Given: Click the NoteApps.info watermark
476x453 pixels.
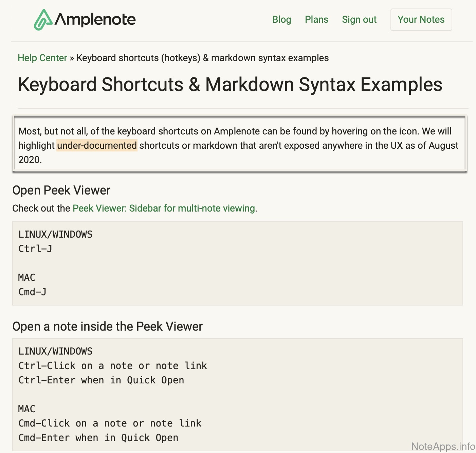Looking at the screenshot, I should [x=443, y=446].
